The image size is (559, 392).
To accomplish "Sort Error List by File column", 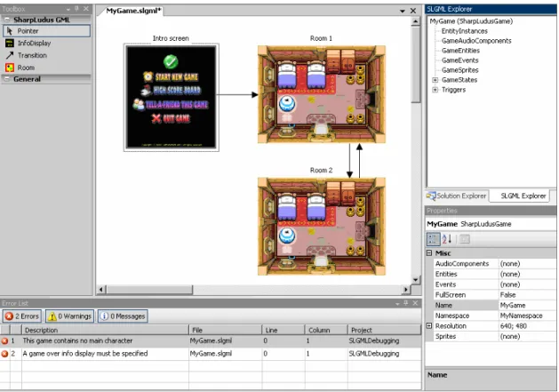I will tap(226, 330).
